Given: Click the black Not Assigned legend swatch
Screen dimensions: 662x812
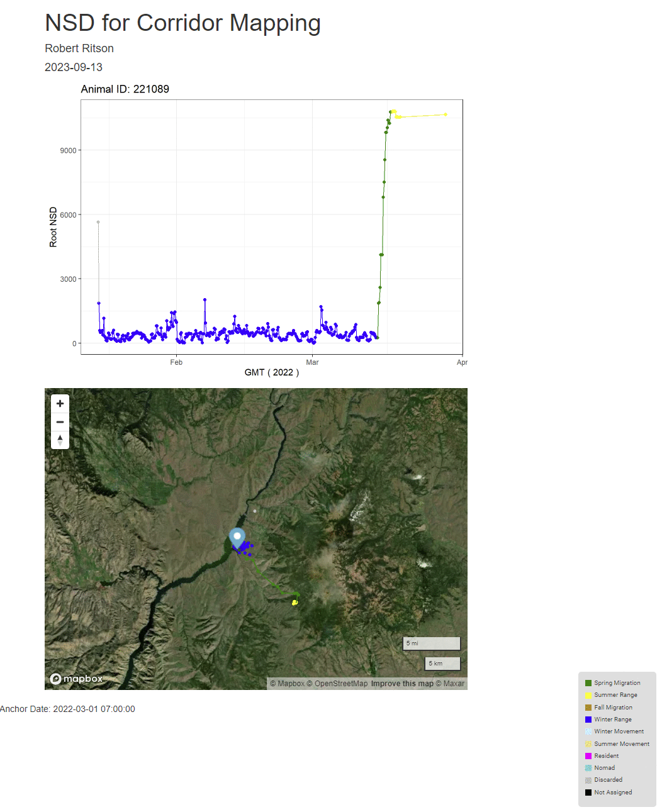Looking at the screenshot, I should [588, 793].
